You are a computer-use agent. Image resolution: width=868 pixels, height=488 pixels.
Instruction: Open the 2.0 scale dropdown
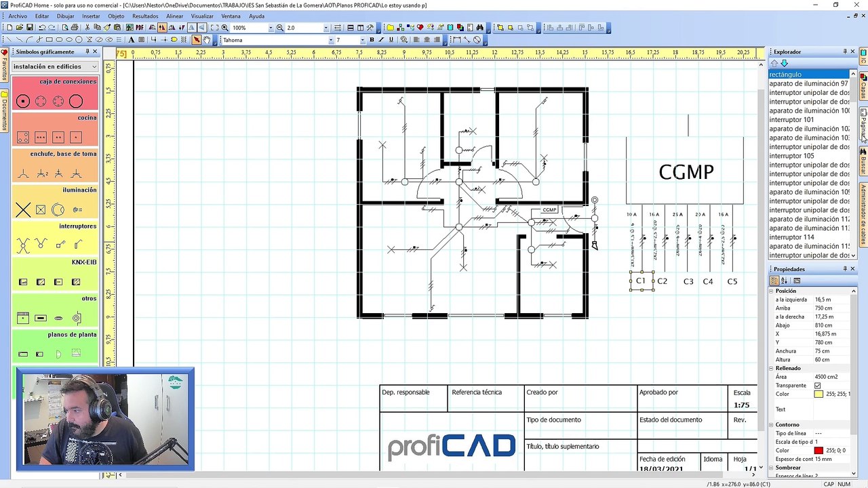(325, 28)
